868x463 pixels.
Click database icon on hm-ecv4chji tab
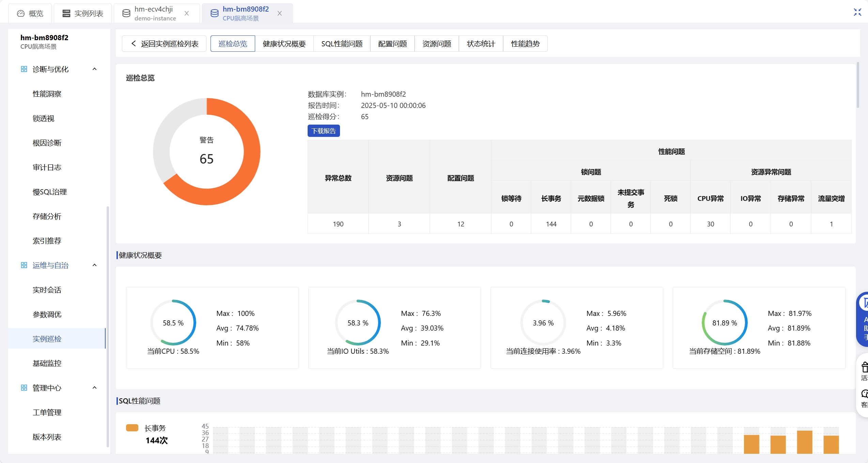[x=126, y=13]
